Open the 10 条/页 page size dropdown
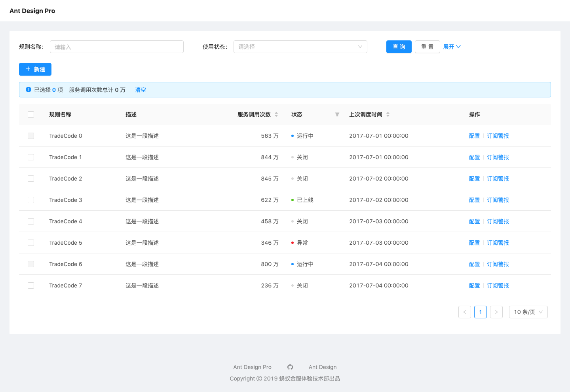The height and width of the screenshot is (392, 570). pyautogui.click(x=528, y=312)
